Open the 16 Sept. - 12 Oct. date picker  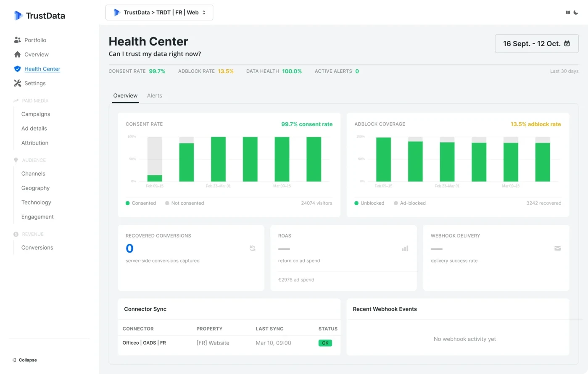click(536, 43)
